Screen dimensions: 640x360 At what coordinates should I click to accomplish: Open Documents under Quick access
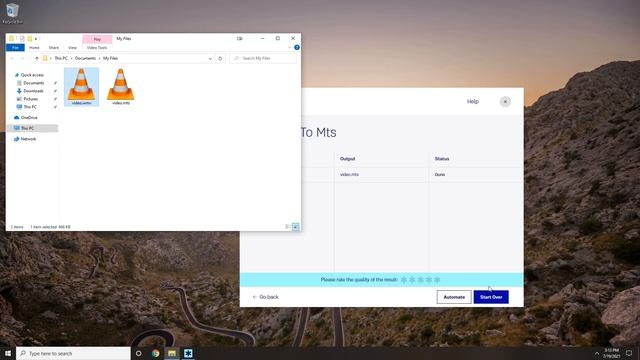33,83
